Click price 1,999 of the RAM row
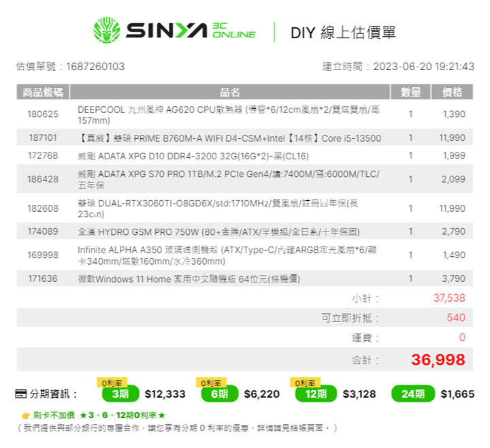This screenshot has width=490, height=448. click(454, 155)
